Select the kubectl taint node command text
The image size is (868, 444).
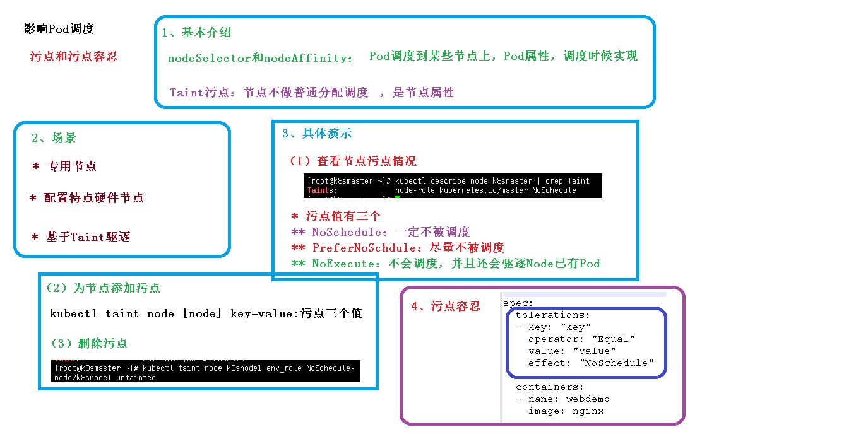[206, 313]
